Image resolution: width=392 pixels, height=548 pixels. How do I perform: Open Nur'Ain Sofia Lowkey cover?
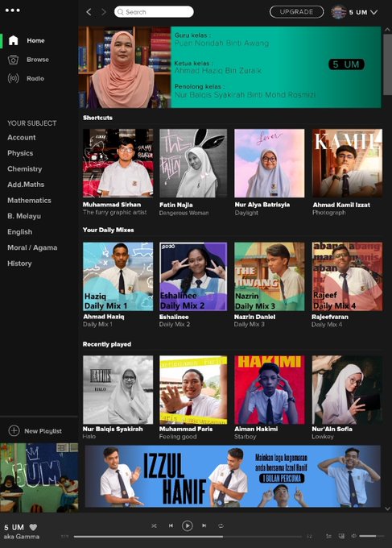[x=347, y=390]
